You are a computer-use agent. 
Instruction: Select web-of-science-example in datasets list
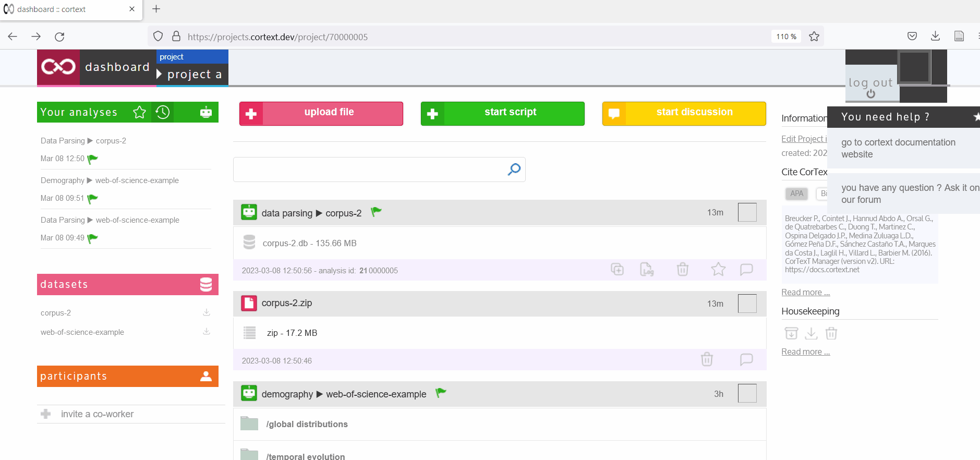click(x=82, y=332)
